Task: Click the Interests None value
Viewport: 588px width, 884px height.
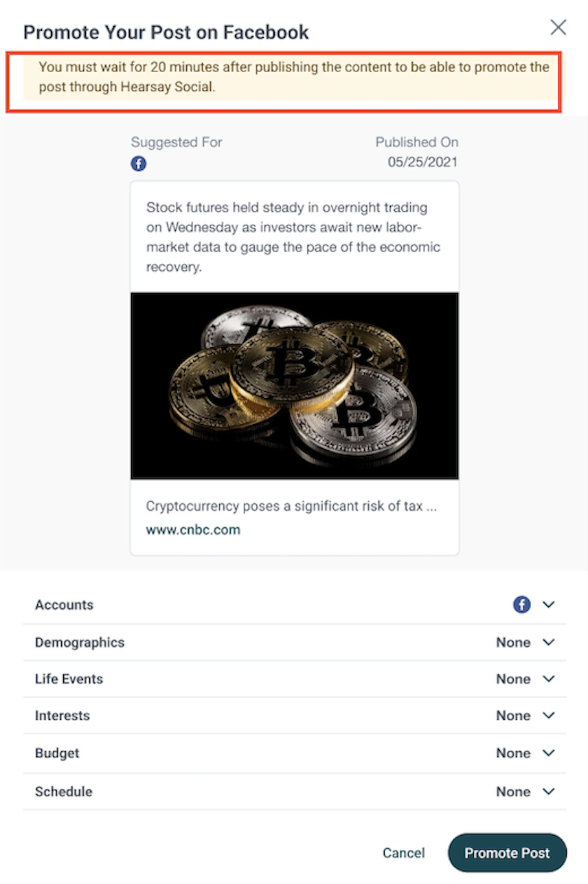Action: coord(513,716)
